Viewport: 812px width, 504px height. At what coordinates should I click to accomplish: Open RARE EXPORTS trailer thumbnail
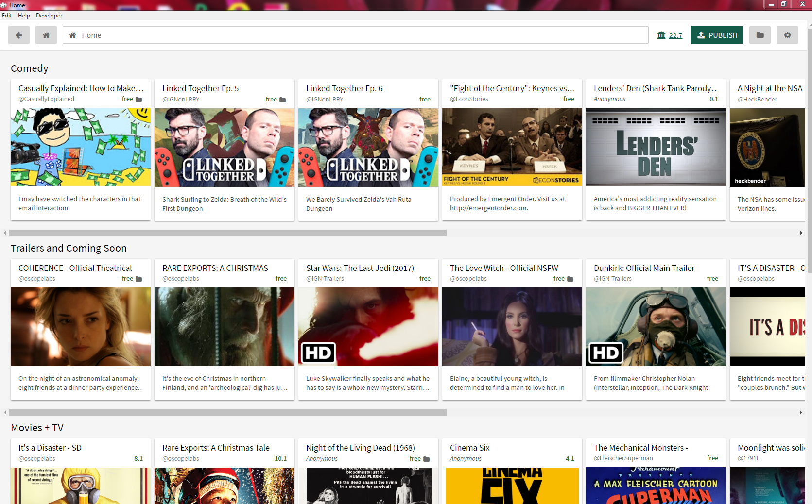click(225, 327)
